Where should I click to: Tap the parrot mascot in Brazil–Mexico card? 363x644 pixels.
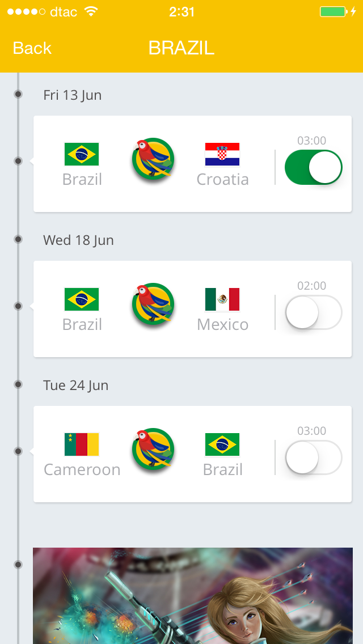pos(153,305)
